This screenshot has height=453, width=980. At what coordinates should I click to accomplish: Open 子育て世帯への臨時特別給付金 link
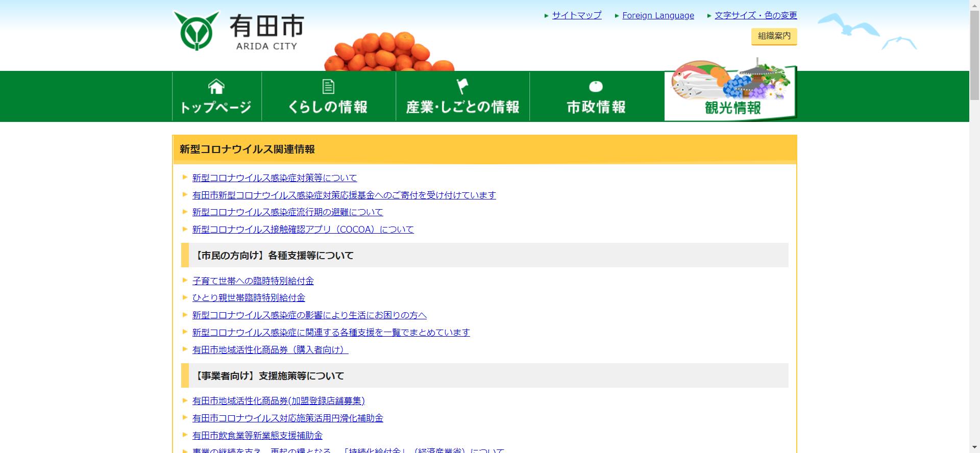253,281
